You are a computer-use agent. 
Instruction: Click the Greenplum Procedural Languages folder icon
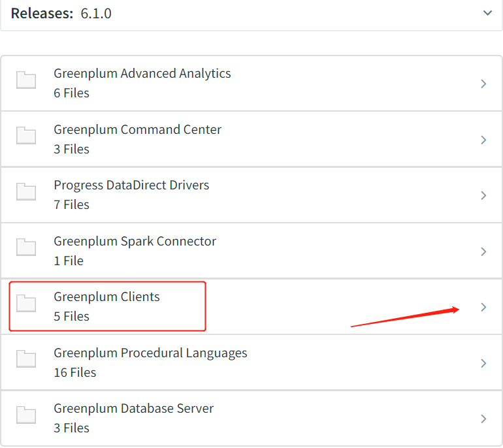coord(26,360)
